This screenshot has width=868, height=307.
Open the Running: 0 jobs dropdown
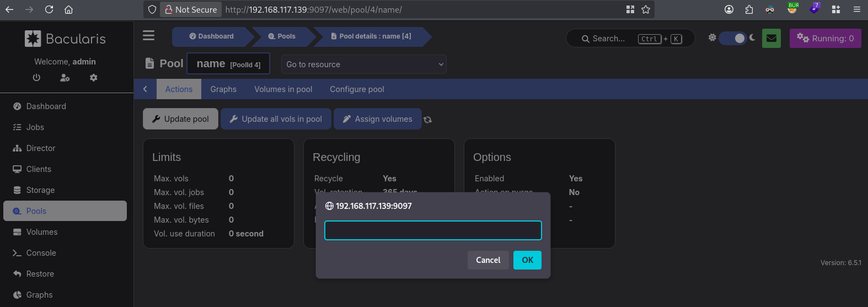[826, 39]
